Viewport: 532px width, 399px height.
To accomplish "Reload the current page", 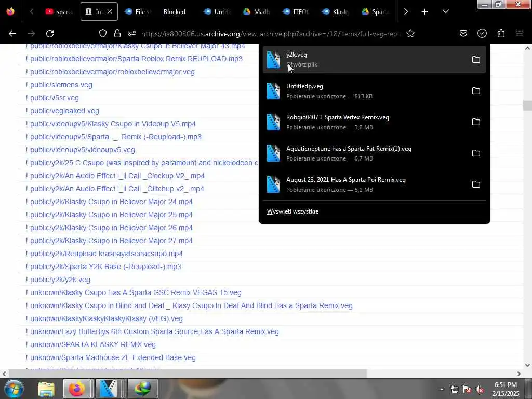I will tap(50, 34).
